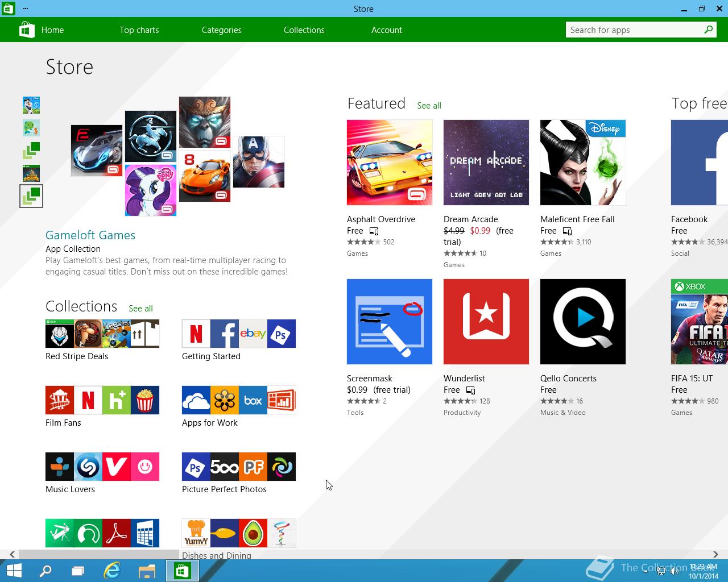Open the Facebook app tile
Viewport: 728px width, 582px height.
700,163
